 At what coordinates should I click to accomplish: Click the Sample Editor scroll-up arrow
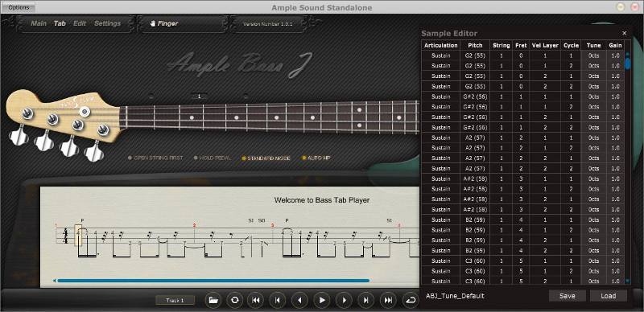(628, 54)
